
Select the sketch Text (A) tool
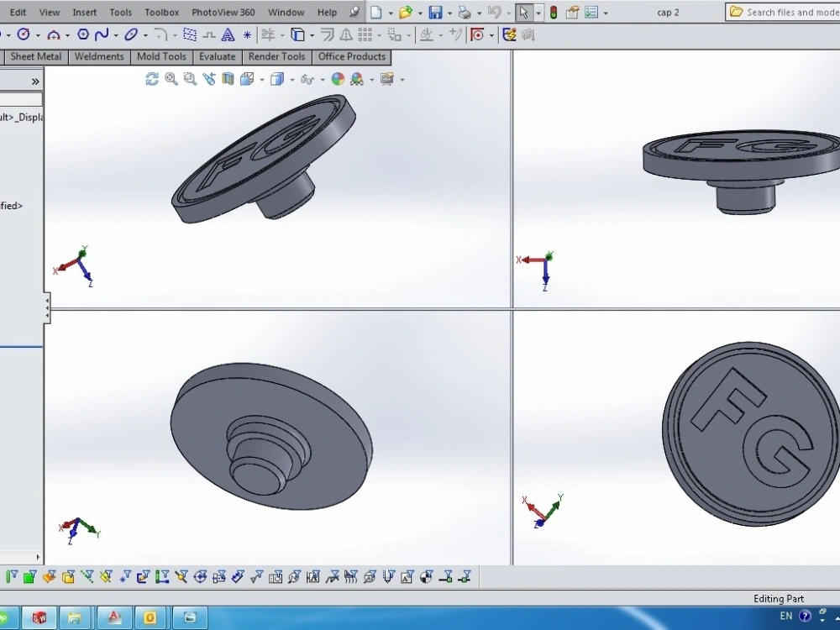[228, 34]
